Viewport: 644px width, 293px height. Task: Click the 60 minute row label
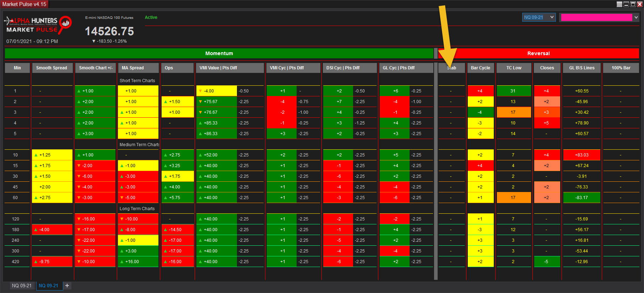15,198
